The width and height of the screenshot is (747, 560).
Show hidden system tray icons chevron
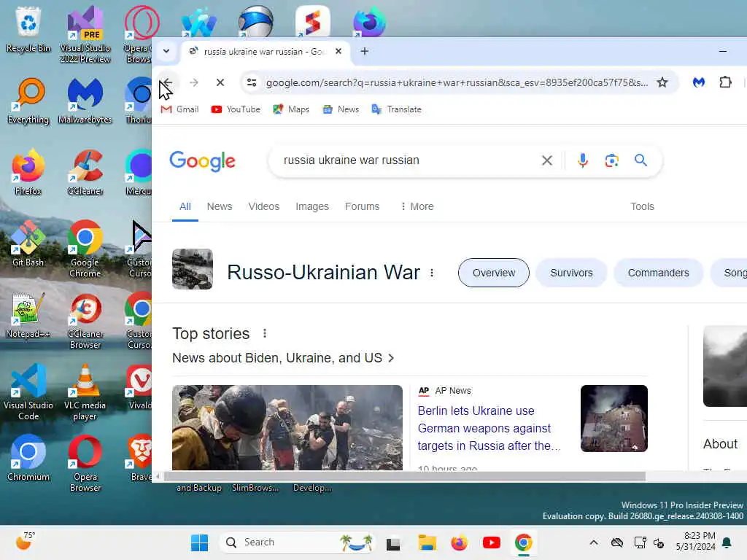point(594,542)
